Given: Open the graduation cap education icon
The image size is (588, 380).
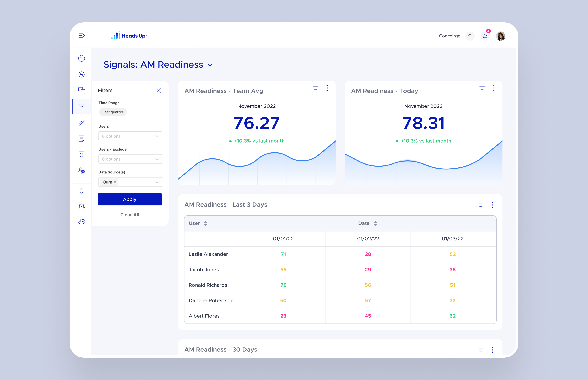Looking at the screenshot, I should pos(82,206).
